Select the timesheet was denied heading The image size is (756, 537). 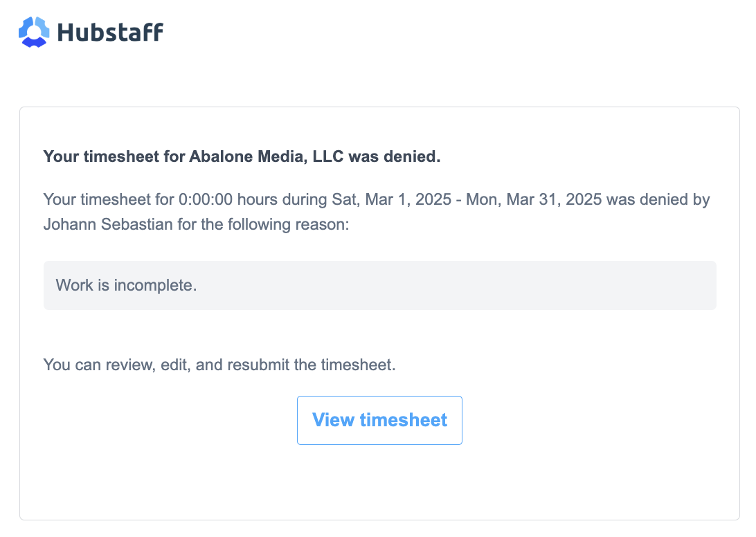click(242, 156)
